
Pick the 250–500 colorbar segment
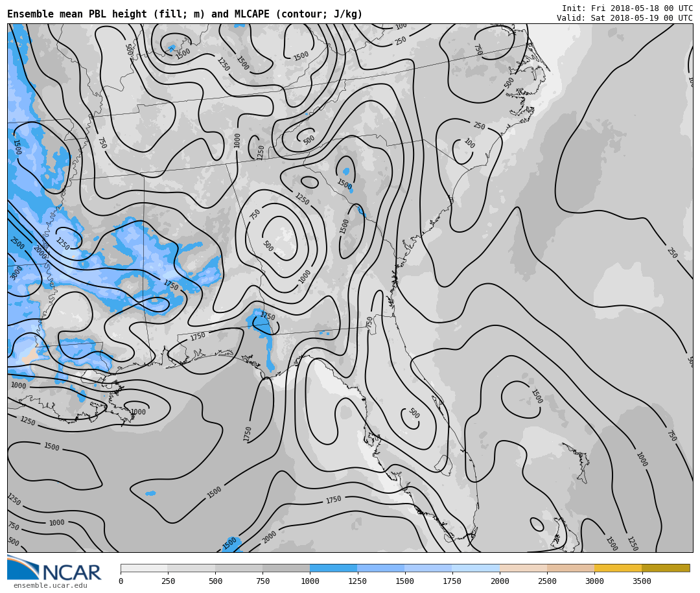pos(191,568)
